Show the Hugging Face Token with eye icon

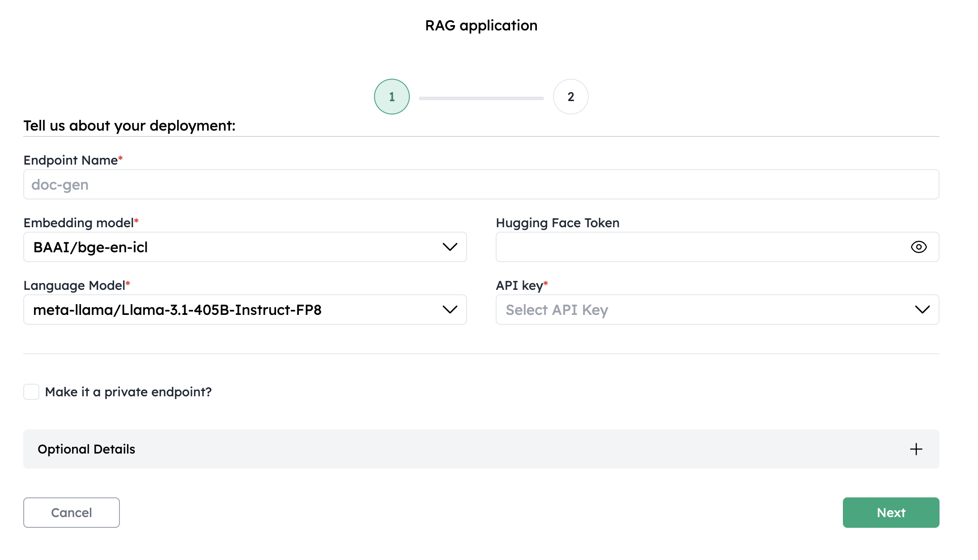pyautogui.click(x=918, y=247)
